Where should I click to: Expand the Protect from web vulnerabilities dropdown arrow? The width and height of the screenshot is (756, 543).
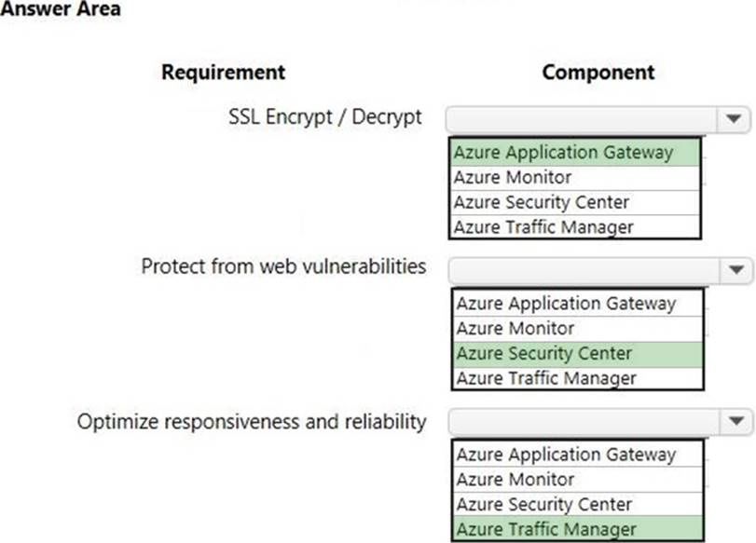pos(736,270)
